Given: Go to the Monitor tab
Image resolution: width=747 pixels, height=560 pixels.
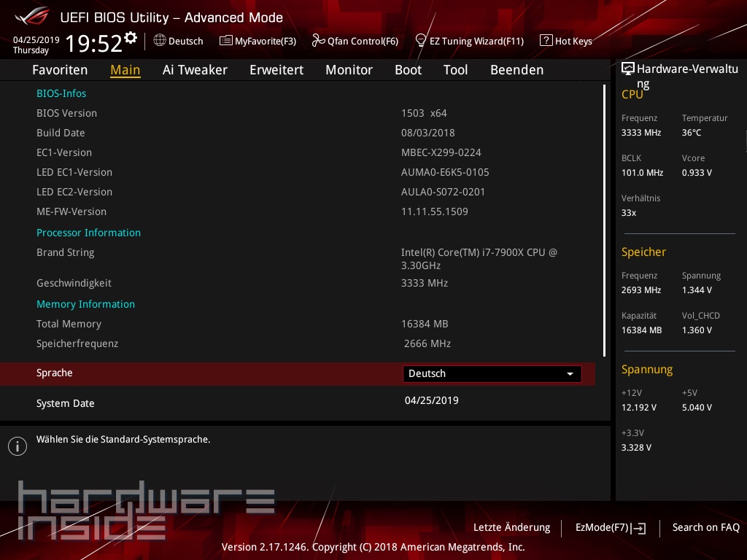Looking at the screenshot, I should (349, 70).
